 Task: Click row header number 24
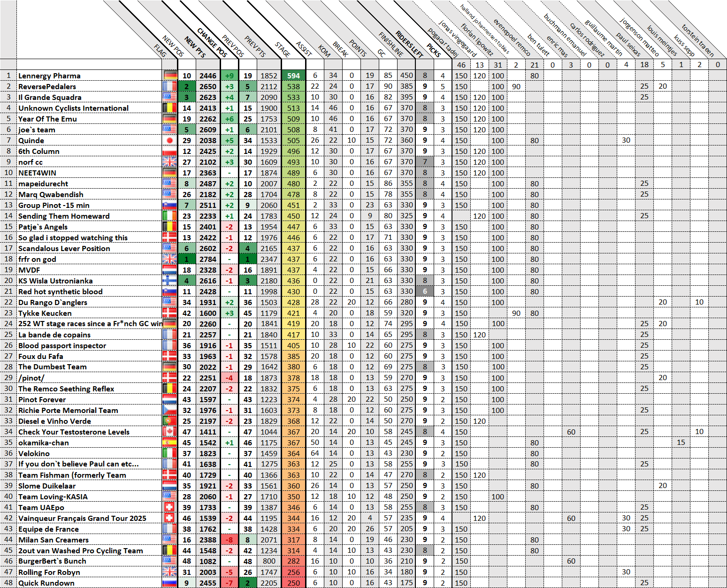click(x=8, y=324)
